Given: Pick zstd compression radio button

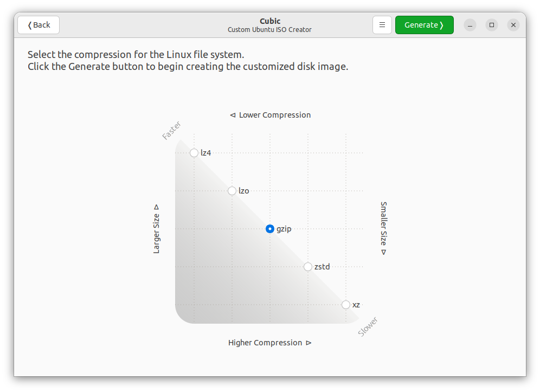Looking at the screenshot, I should (x=308, y=267).
